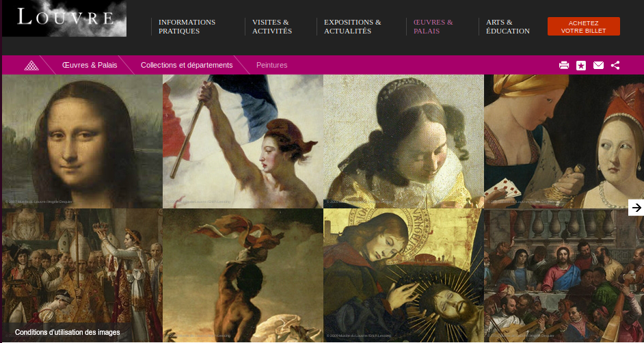Open Expositions & Actualités menu

352,27
